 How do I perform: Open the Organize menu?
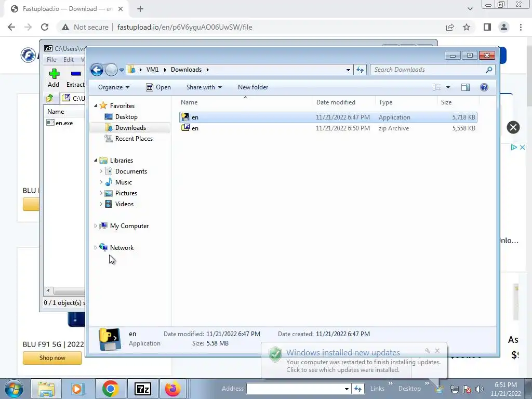[x=114, y=87]
